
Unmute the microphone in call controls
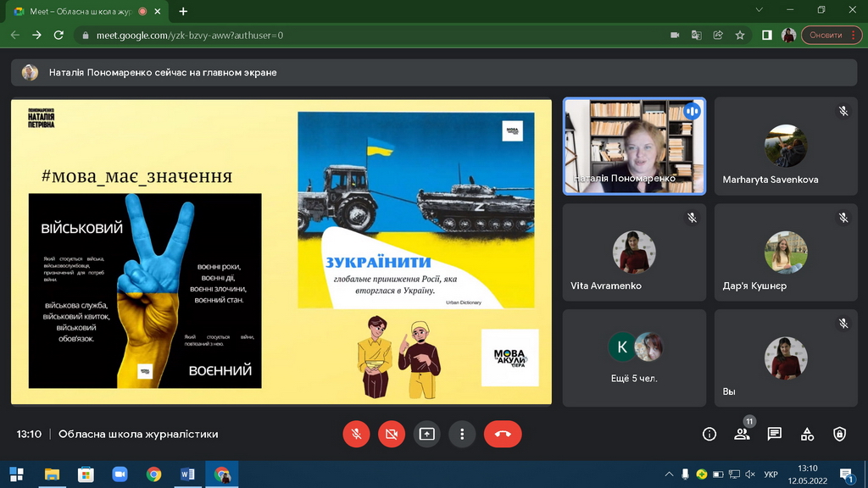pos(356,435)
